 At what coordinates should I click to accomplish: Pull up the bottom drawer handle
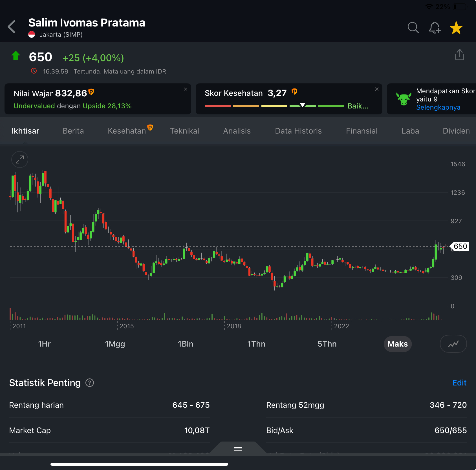(x=238, y=449)
